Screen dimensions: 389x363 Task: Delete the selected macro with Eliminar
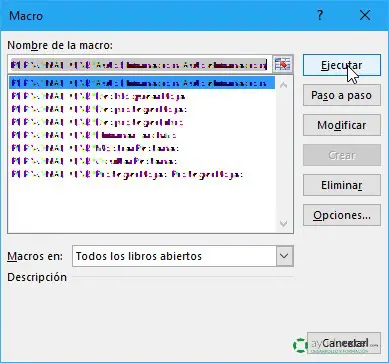[x=342, y=185]
